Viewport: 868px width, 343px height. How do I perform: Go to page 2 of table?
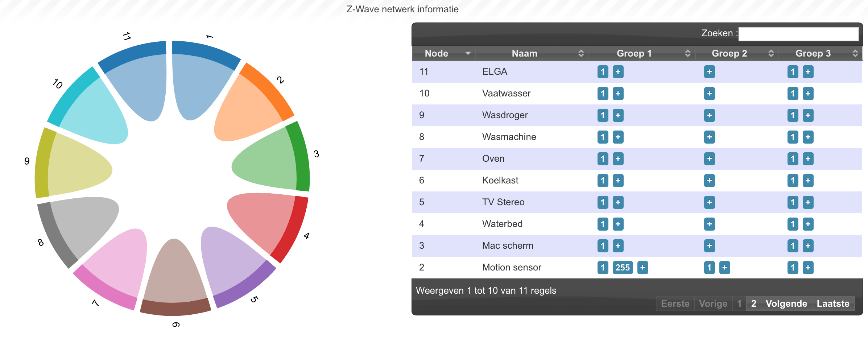[x=753, y=303]
